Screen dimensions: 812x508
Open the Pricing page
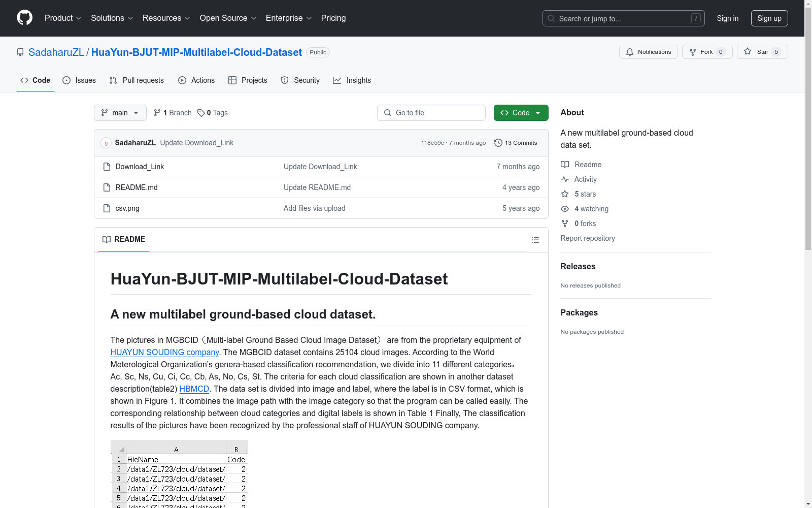point(333,18)
